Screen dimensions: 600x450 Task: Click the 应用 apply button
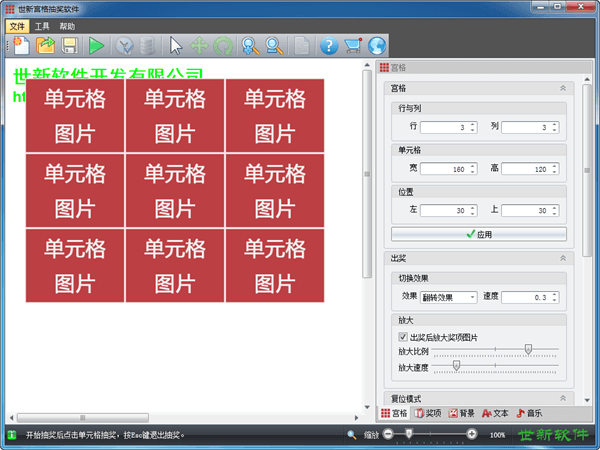coord(479,234)
